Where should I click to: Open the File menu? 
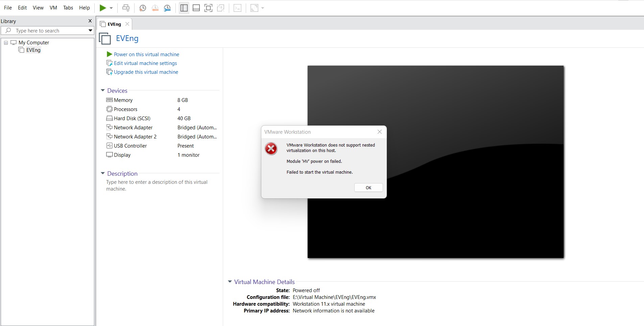click(8, 8)
